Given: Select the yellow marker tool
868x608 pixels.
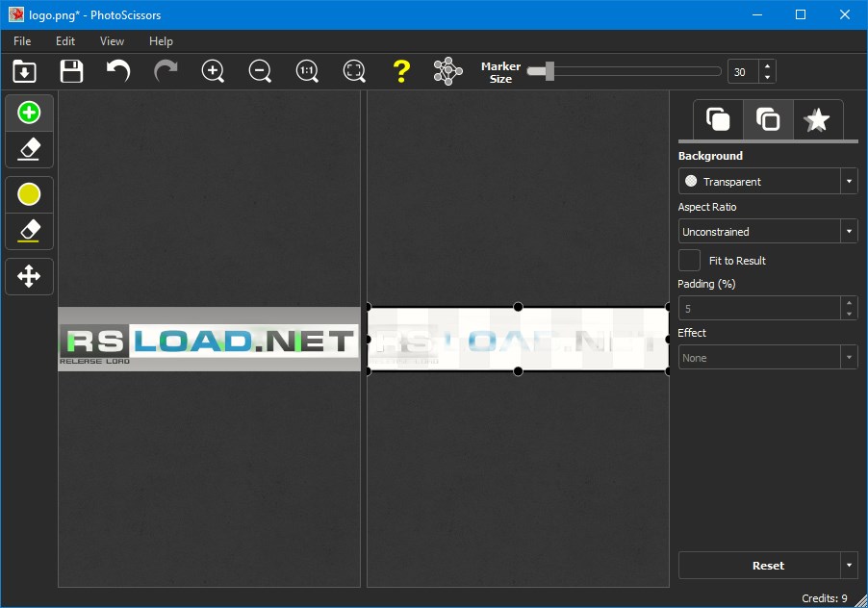Looking at the screenshot, I should tap(29, 194).
